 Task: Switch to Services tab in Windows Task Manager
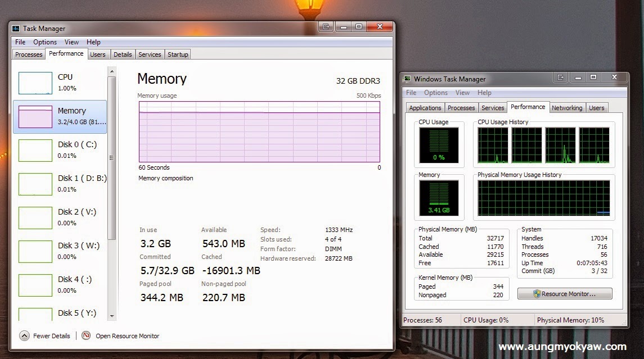493,108
